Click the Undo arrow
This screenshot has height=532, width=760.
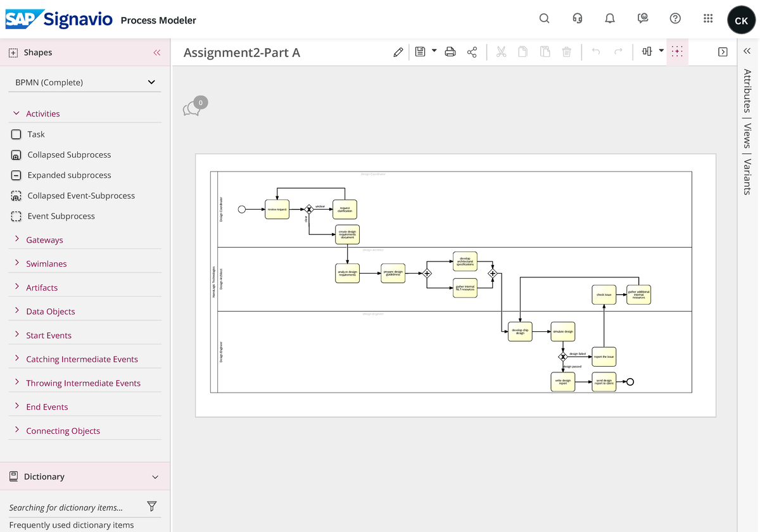[596, 52]
